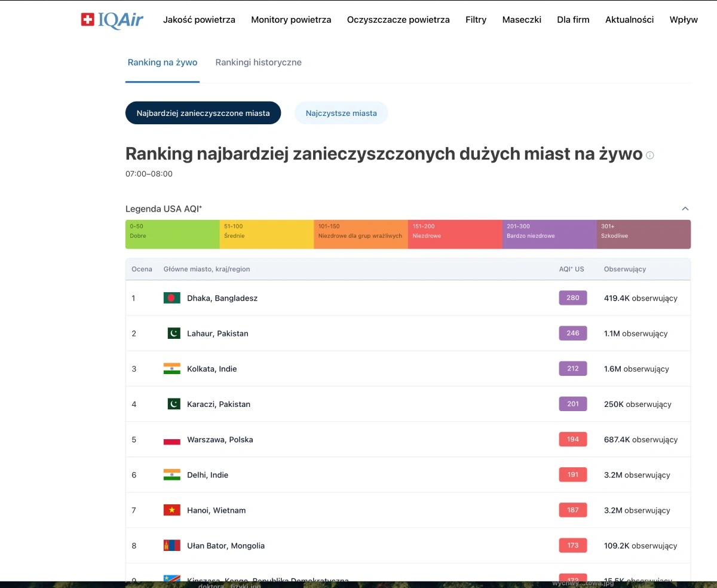Click the Indian flag next to Kolkata
The width and height of the screenshot is (717, 588).
[x=171, y=369]
